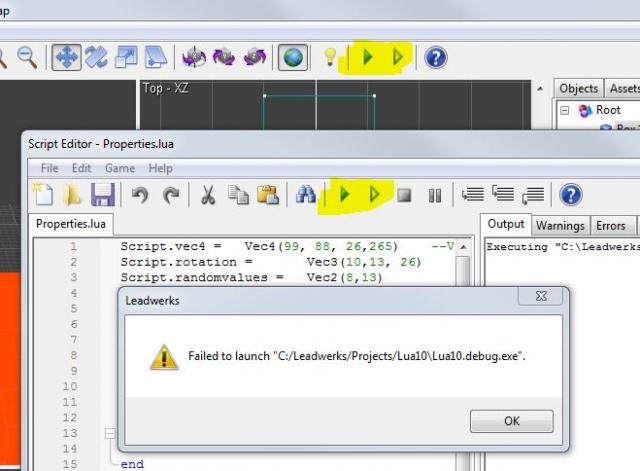640x471 pixels.
Task: Open Help via blue question icon in main toolbar
Action: click(436, 58)
